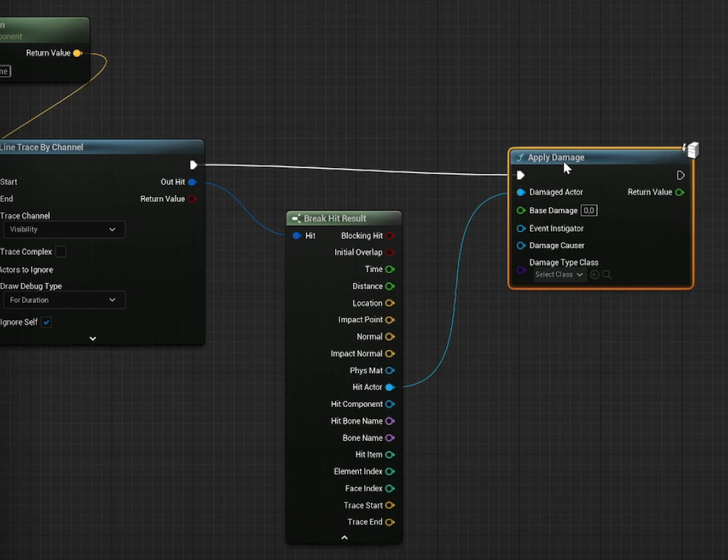Viewport: 728px width, 560px height.
Task: Collapse the Break Hit Result node pins
Action: [x=344, y=537]
